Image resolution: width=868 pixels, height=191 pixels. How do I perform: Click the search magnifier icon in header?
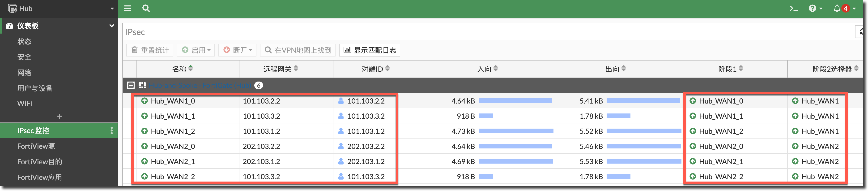point(146,9)
